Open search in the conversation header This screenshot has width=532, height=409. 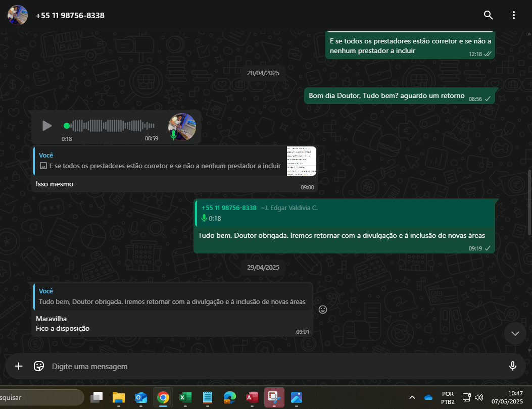488,15
